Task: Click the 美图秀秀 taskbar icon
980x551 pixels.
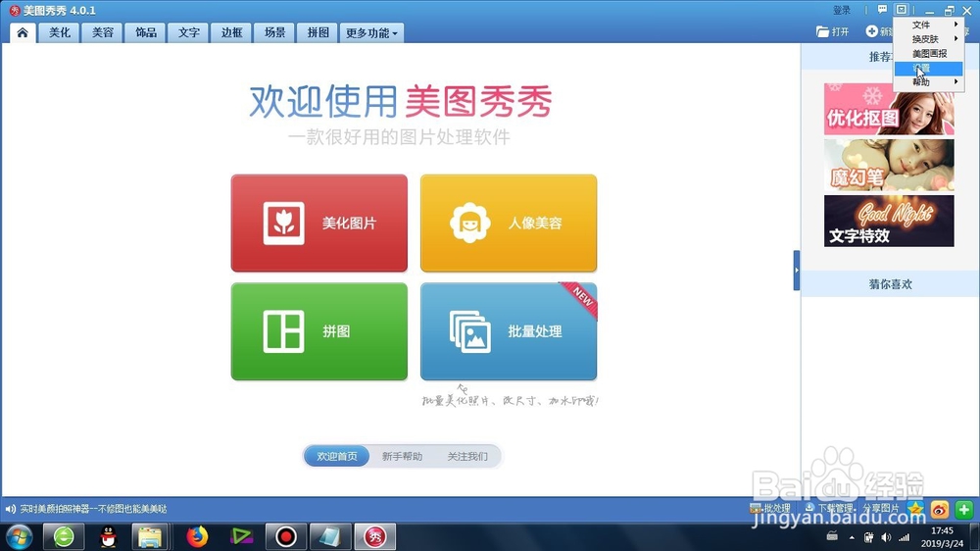Action: 375,536
